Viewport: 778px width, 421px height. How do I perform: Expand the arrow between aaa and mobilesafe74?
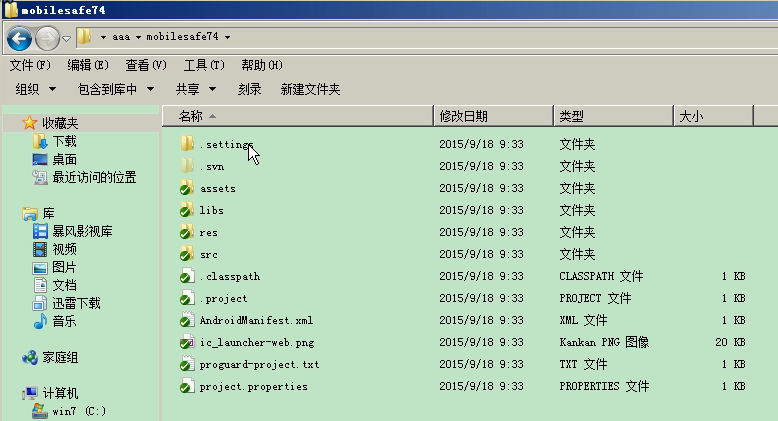point(138,37)
